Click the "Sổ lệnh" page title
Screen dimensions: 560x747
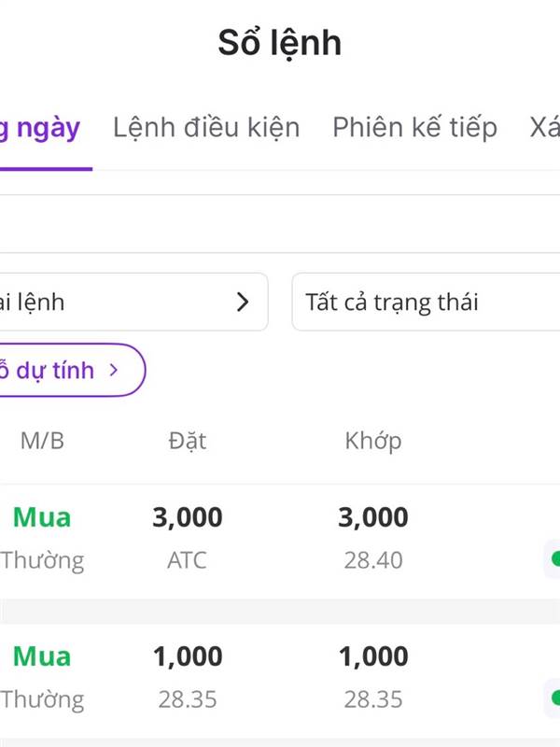point(280,43)
